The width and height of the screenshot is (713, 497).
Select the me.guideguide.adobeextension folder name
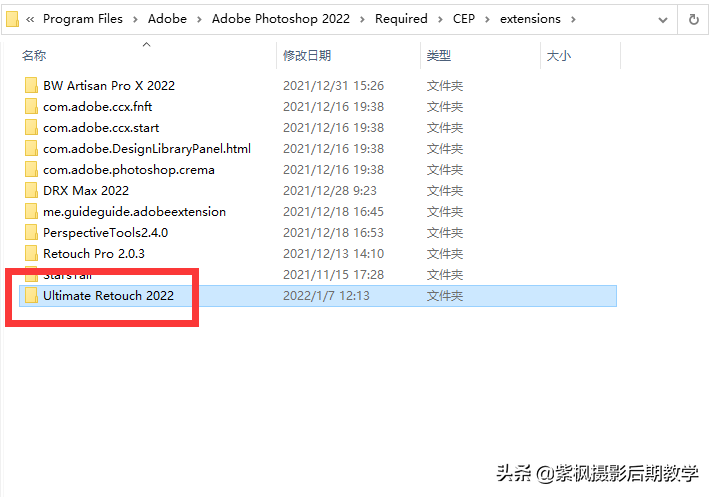pyautogui.click(x=134, y=211)
